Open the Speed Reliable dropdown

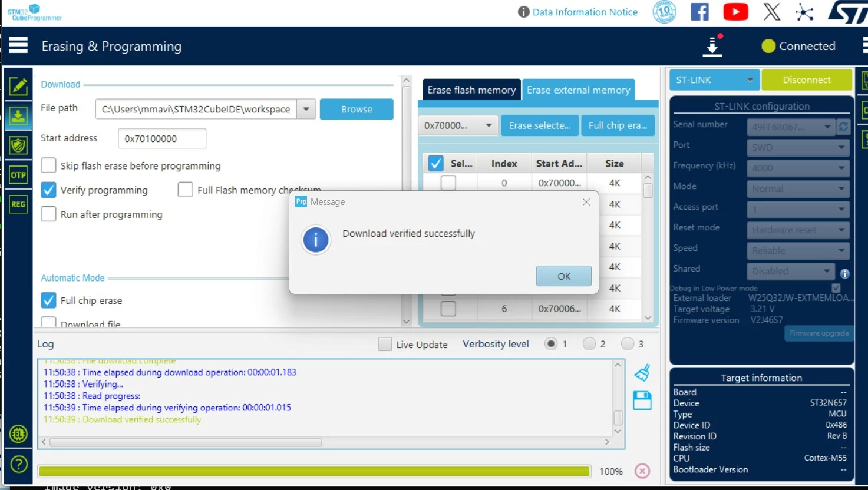tap(798, 250)
